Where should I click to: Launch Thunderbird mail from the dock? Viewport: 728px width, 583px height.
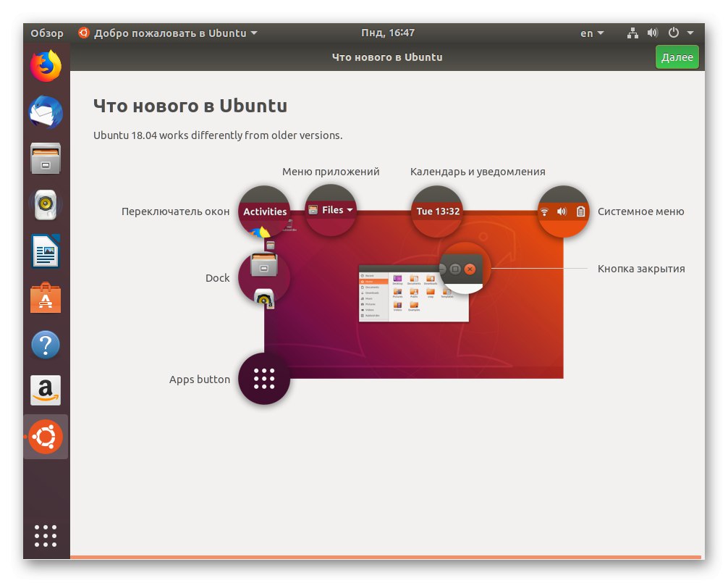[x=46, y=112]
